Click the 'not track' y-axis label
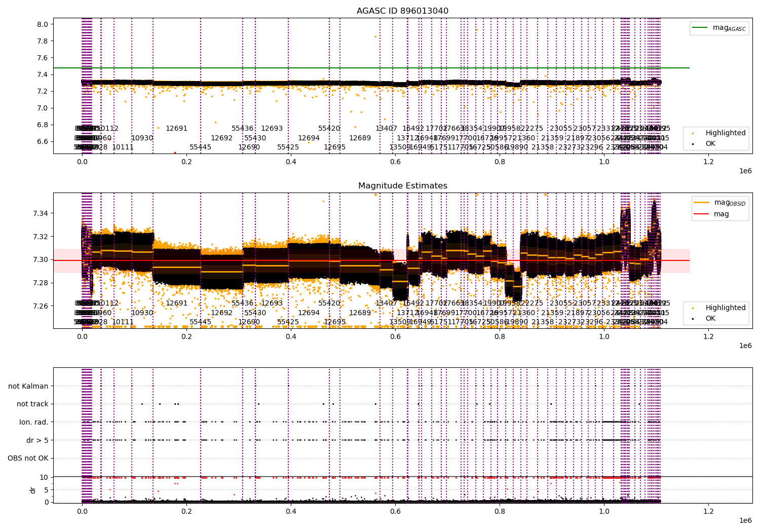Screen dimensions: 760x532 pyautogui.click(x=32, y=404)
